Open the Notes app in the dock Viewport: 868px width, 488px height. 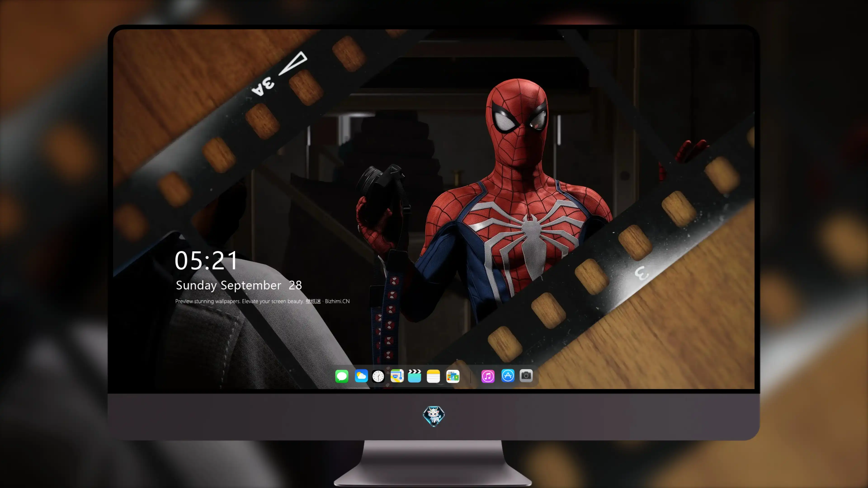pyautogui.click(x=433, y=376)
